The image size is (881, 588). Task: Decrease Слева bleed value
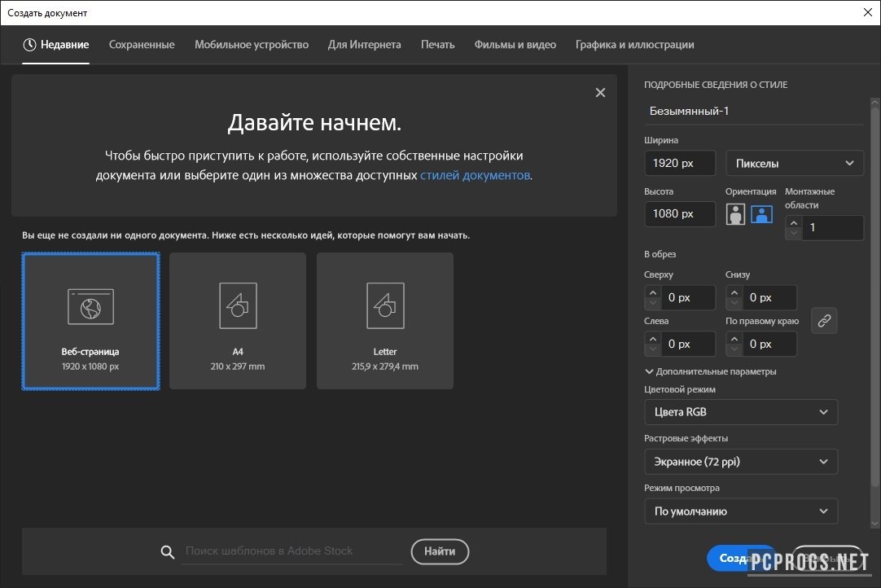652,349
